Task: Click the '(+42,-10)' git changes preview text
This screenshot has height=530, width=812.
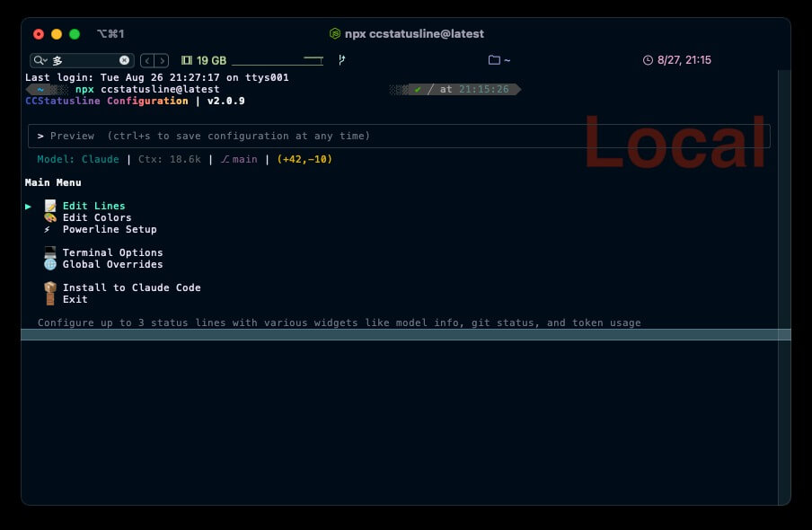Action: pos(304,159)
